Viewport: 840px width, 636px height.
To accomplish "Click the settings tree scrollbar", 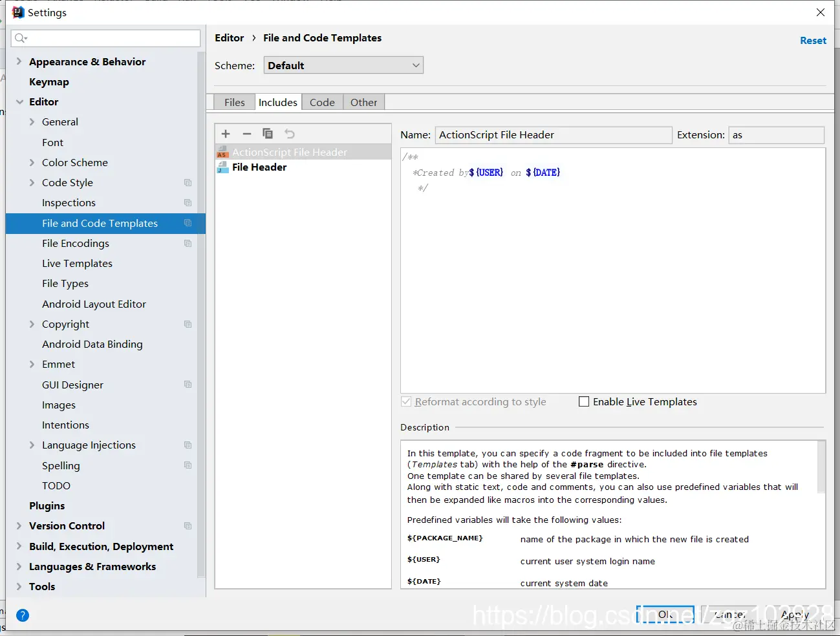I will point(201,313).
